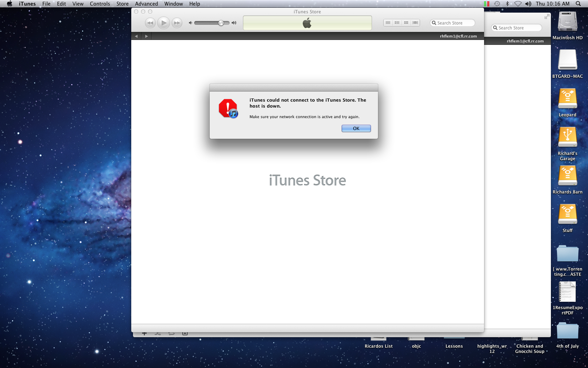Go forward using the store forward arrow
Image resolution: width=588 pixels, height=368 pixels.
point(146,36)
